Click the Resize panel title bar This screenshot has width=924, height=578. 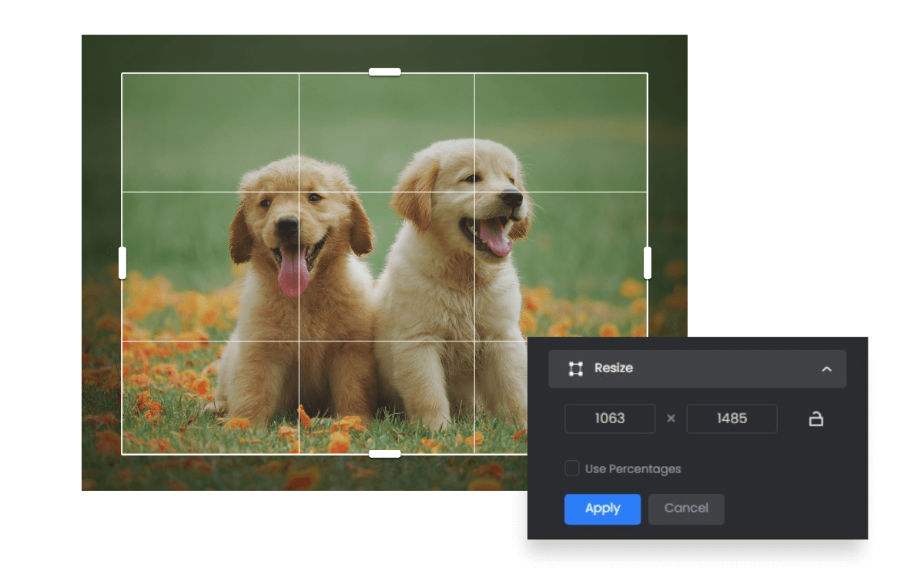697,368
